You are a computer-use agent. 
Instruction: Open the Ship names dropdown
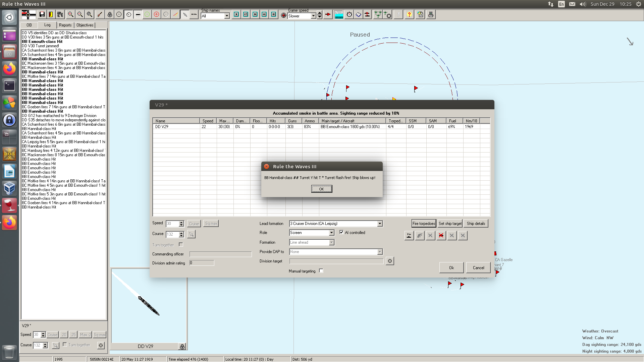[227, 16]
